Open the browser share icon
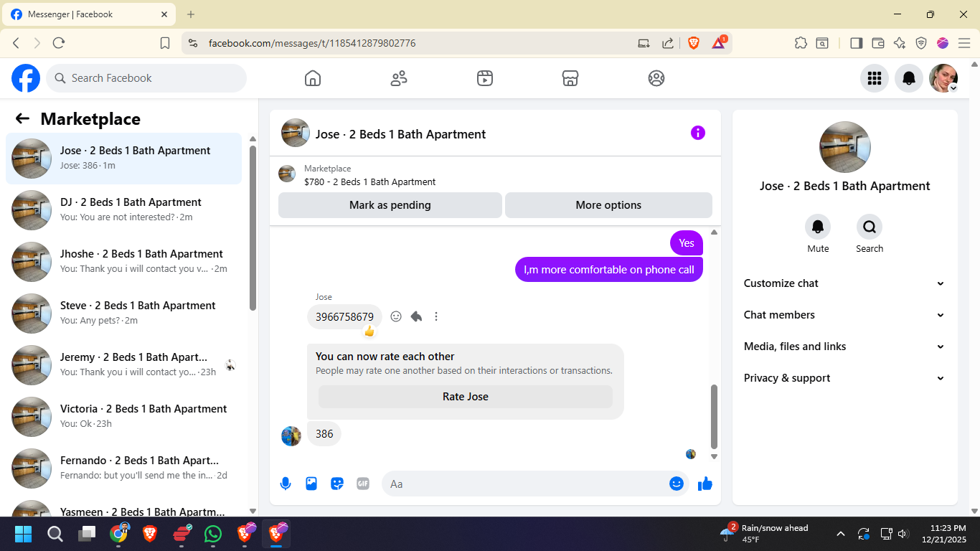 click(x=668, y=43)
